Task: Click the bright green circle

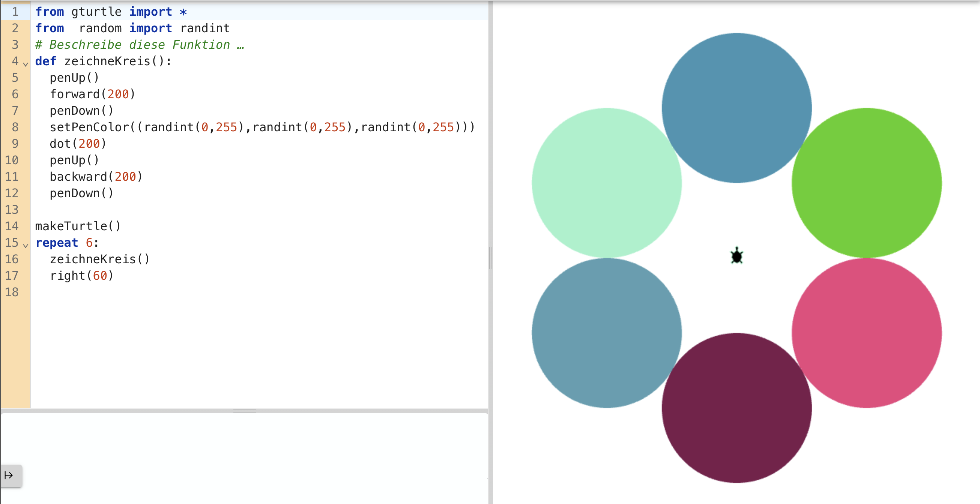Action: tap(866, 183)
